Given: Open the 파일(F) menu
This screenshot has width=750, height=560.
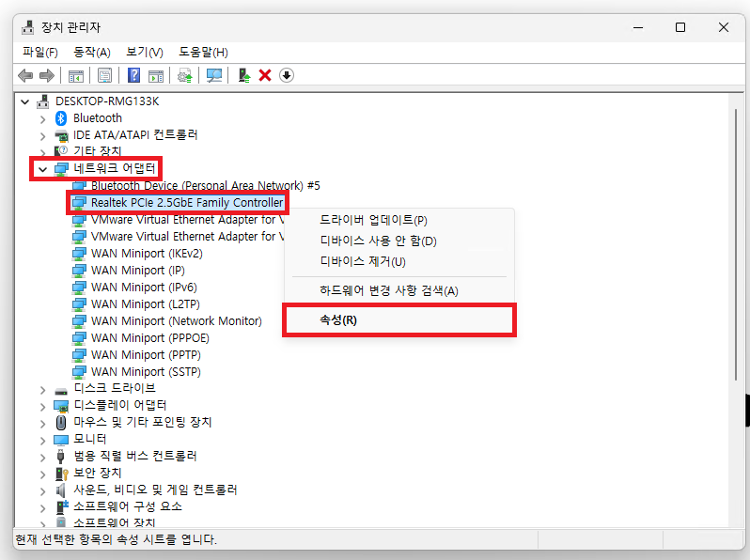Looking at the screenshot, I should 40,52.
